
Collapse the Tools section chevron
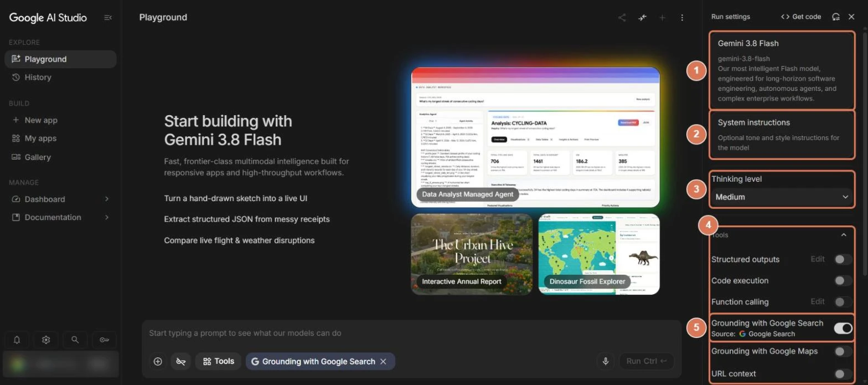tap(844, 235)
